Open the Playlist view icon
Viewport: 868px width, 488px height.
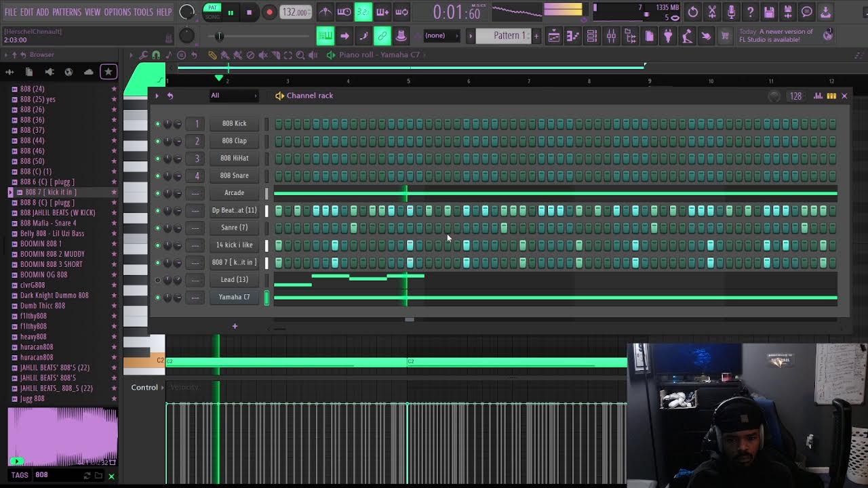[x=554, y=37]
